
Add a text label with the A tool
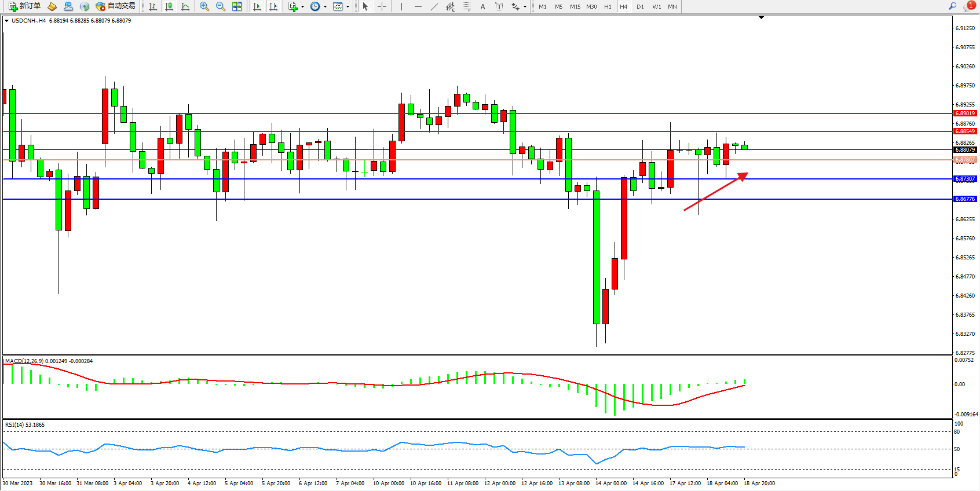pyautogui.click(x=482, y=6)
